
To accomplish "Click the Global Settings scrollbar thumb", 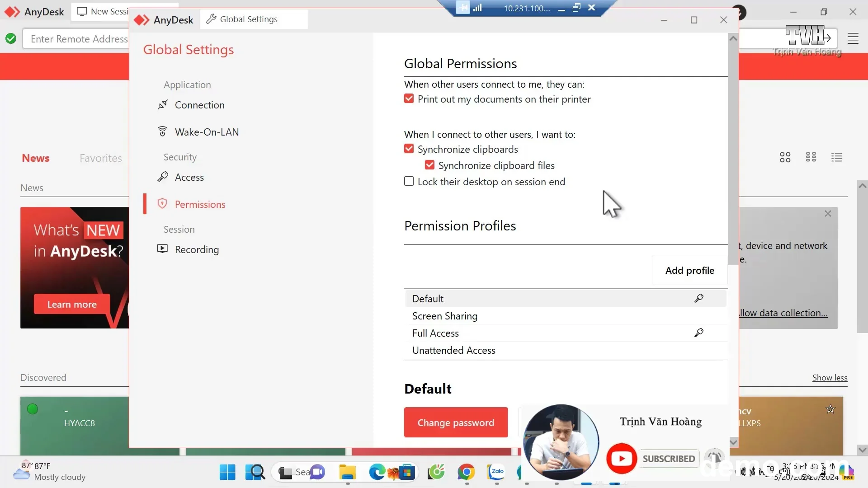I will pyautogui.click(x=733, y=155).
